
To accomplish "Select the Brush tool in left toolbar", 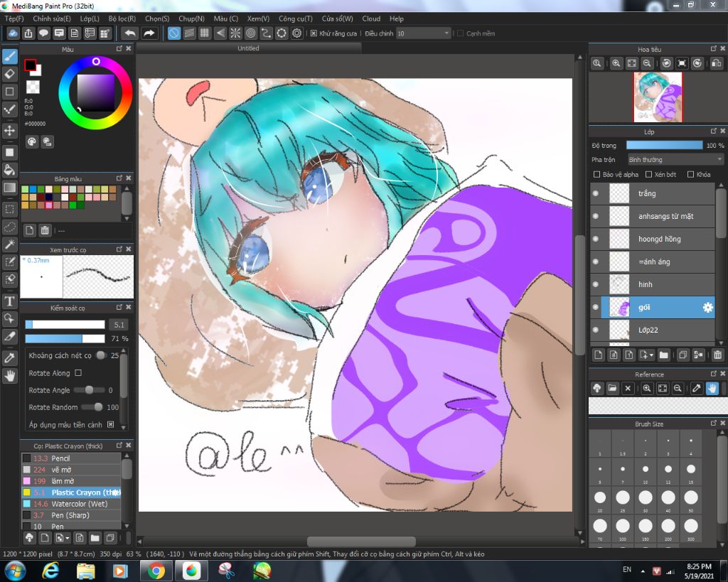I will [10, 57].
